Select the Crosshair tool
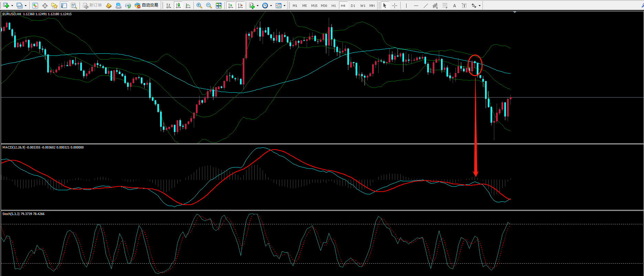This screenshot has width=644, height=276. [394, 6]
